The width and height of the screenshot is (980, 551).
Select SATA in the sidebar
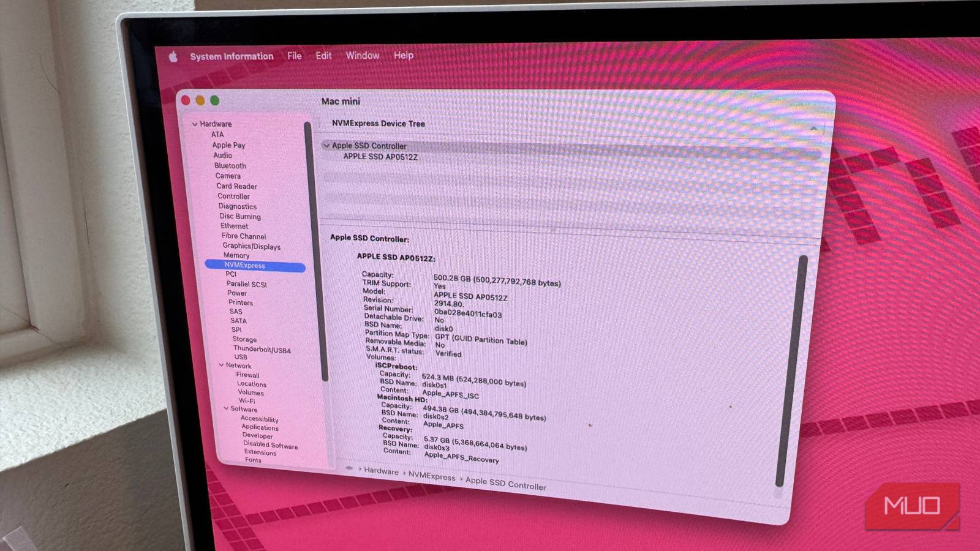point(238,321)
